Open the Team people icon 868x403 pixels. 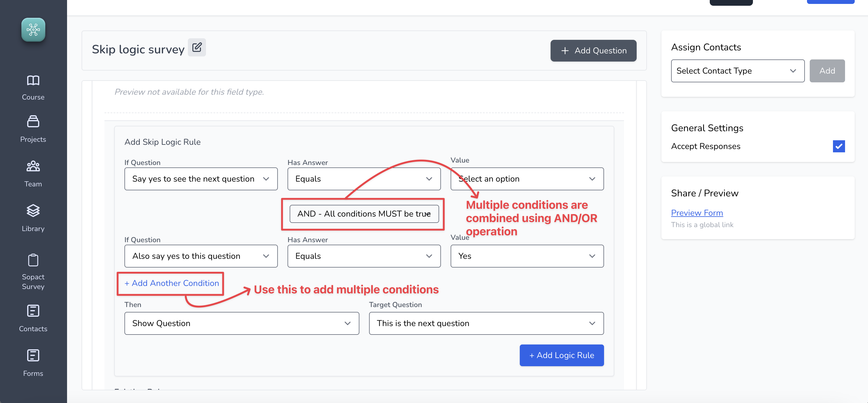point(33,166)
